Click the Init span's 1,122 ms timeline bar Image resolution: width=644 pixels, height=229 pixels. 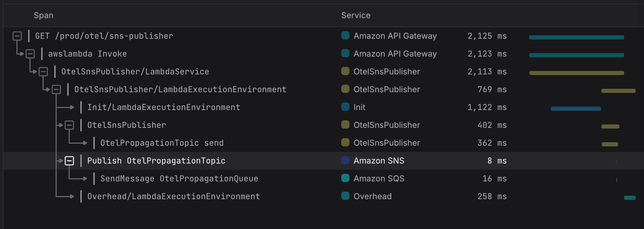tap(576, 109)
